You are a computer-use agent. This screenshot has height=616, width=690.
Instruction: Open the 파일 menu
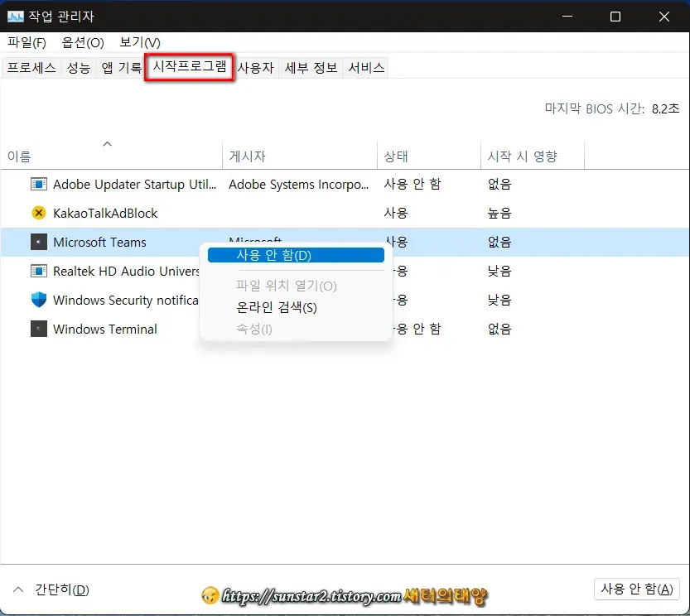pyautogui.click(x=27, y=42)
